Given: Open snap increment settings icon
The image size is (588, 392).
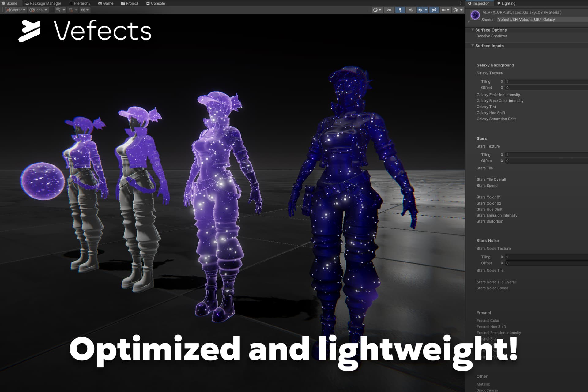Looking at the screenshot, I should click(x=83, y=10).
